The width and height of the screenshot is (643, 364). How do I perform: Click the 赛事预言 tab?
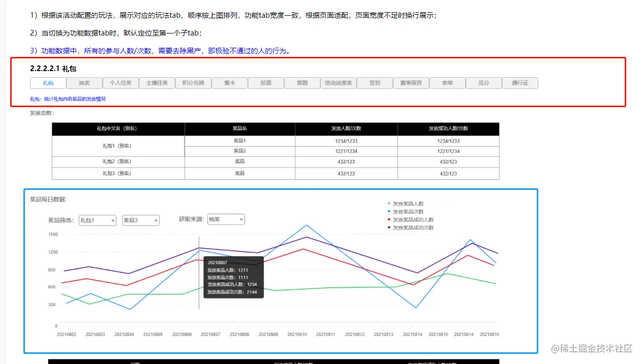[411, 83]
